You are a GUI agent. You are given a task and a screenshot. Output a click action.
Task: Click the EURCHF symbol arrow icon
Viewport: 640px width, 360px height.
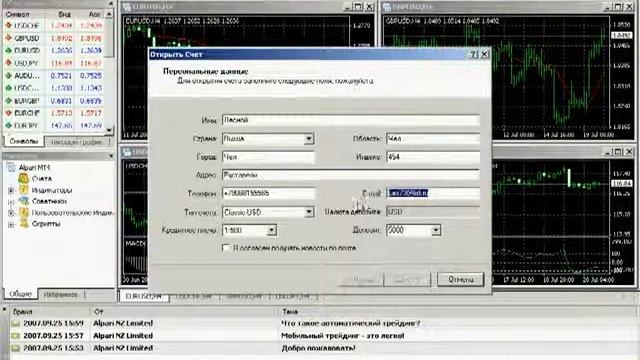(8, 113)
